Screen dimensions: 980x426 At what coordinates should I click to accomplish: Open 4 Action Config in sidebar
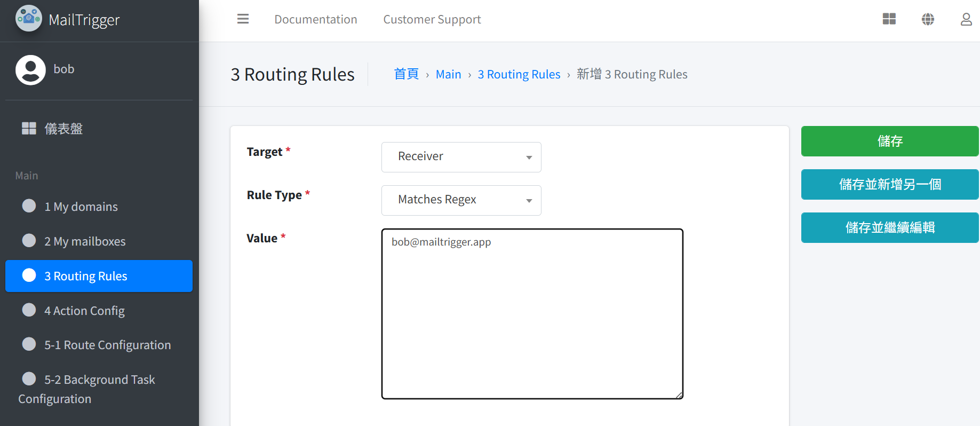click(99, 311)
